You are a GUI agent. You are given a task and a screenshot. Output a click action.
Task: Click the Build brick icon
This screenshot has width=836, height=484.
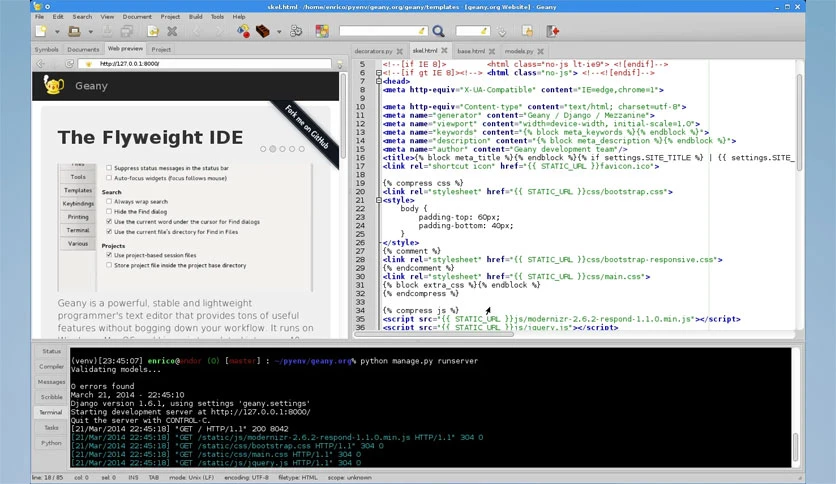262,31
